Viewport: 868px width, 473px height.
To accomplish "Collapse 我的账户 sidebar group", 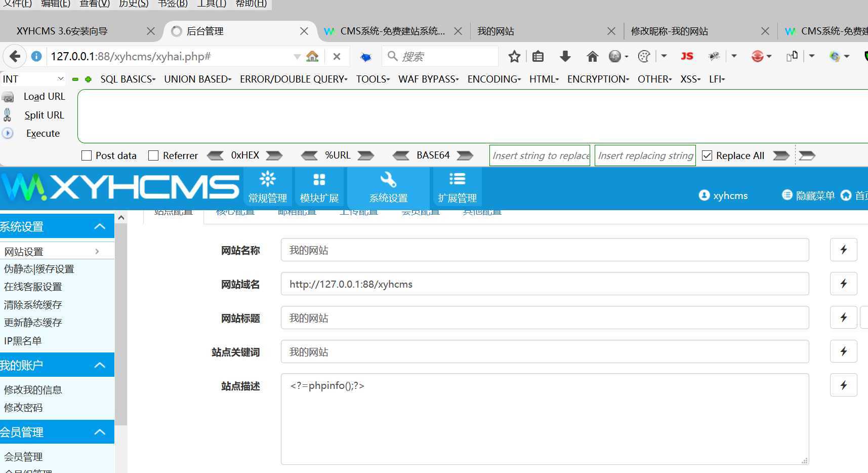I will point(57,365).
